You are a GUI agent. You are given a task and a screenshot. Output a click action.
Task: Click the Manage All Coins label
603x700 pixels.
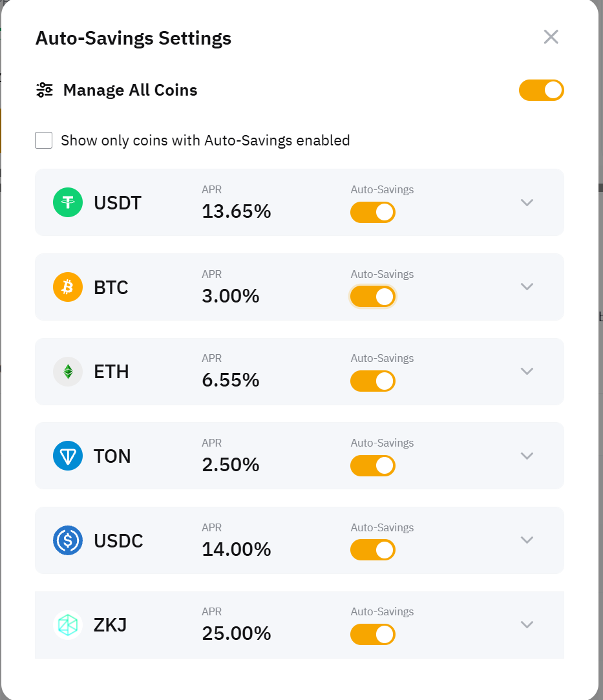click(x=130, y=90)
